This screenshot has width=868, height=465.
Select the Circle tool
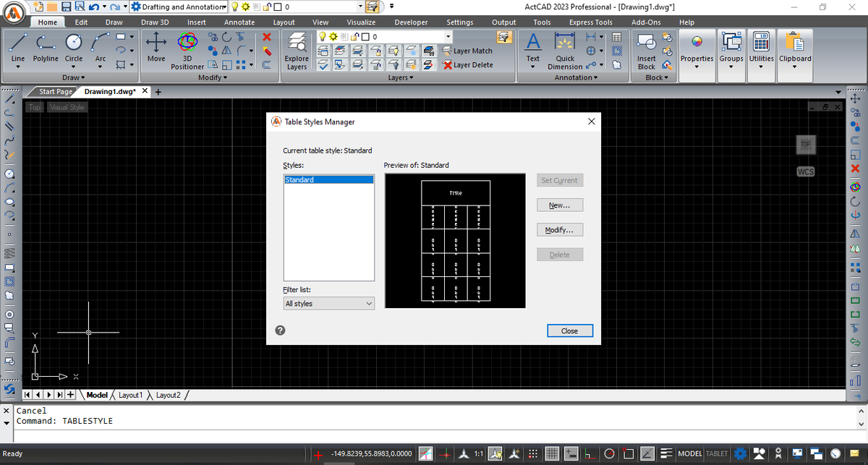(x=74, y=48)
